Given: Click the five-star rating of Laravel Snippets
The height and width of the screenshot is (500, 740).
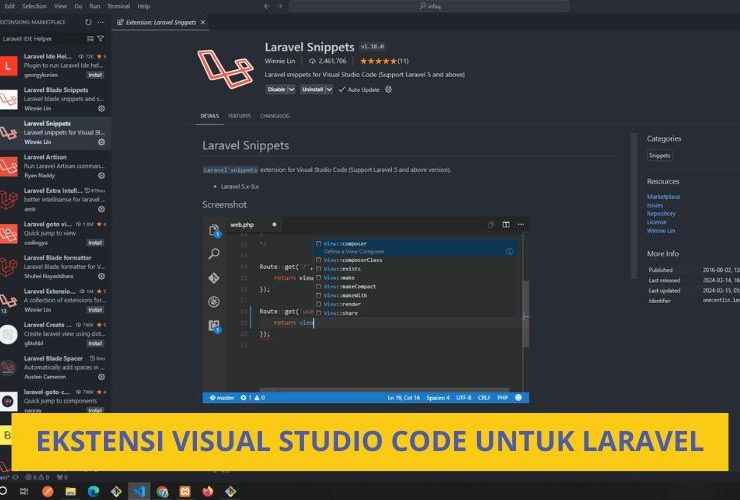Looking at the screenshot, I should point(378,61).
